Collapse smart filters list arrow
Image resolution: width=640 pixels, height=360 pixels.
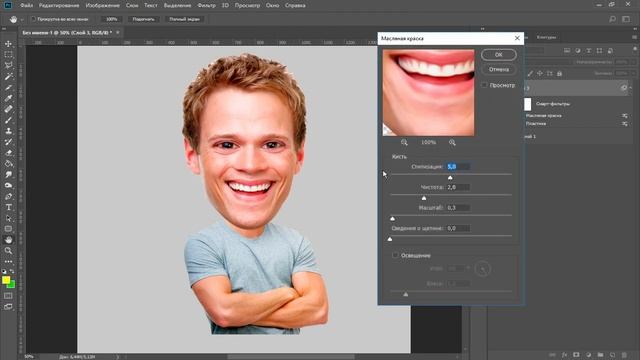click(x=630, y=88)
